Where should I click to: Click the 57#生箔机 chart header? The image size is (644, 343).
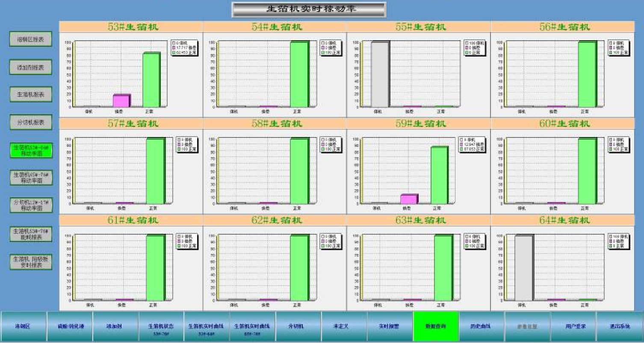pos(131,123)
